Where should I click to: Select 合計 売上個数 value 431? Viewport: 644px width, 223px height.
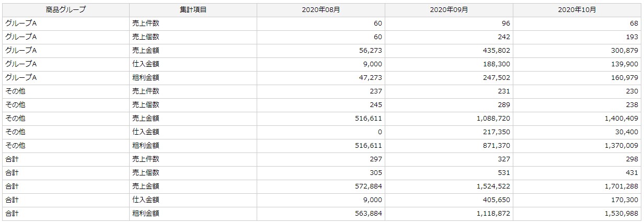632,173
